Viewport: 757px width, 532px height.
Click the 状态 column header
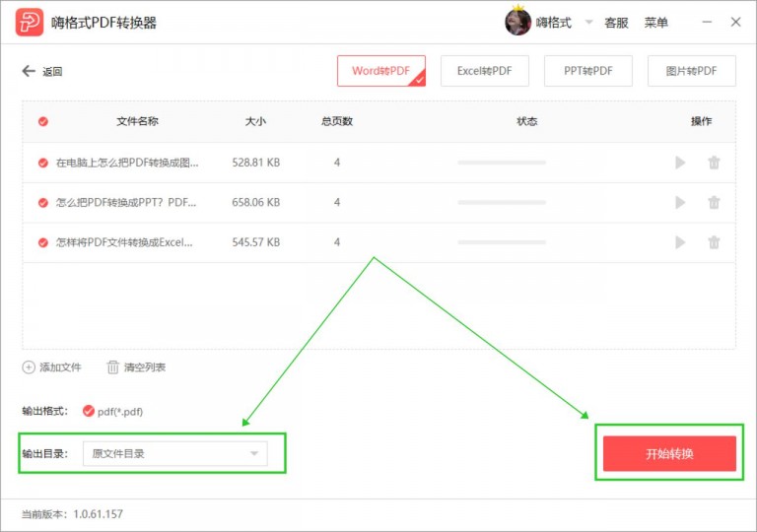(526, 121)
